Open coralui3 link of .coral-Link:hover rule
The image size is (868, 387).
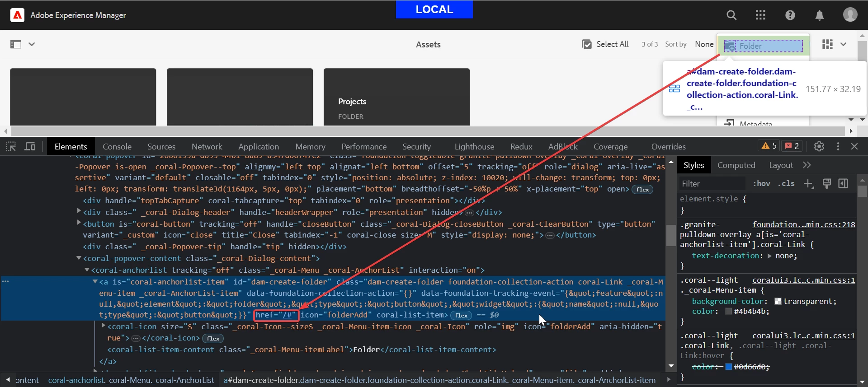click(x=803, y=336)
